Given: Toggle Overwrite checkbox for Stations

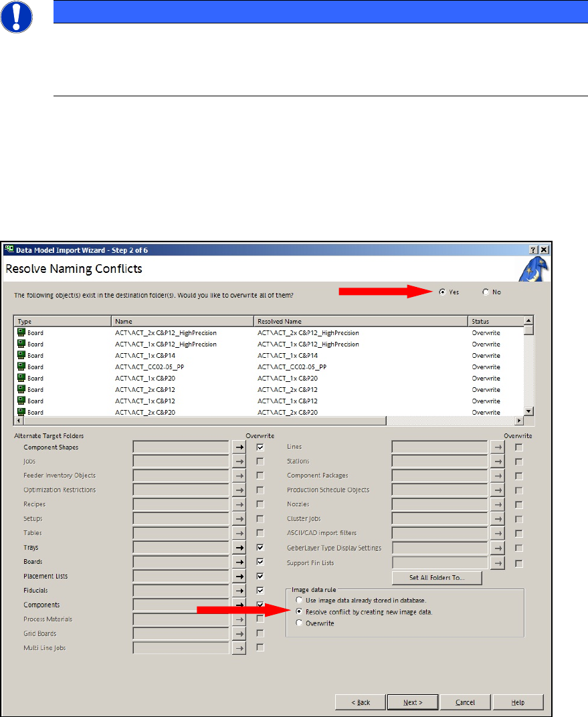Looking at the screenshot, I should pyautogui.click(x=518, y=462).
